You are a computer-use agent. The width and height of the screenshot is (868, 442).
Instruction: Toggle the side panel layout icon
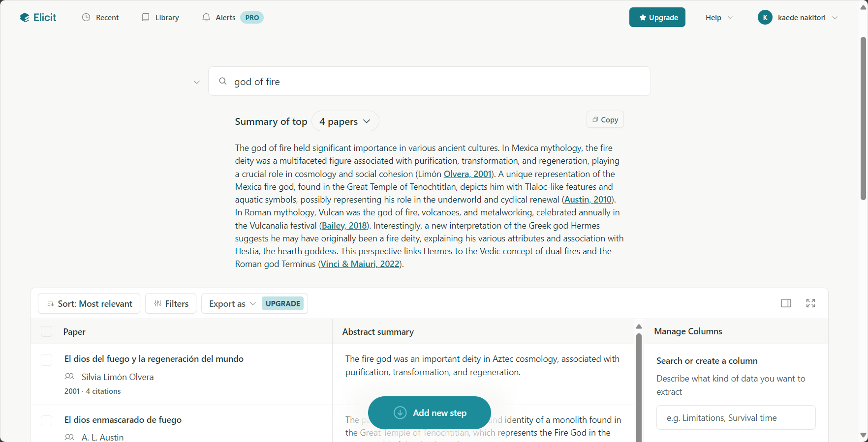(x=786, y=303)
